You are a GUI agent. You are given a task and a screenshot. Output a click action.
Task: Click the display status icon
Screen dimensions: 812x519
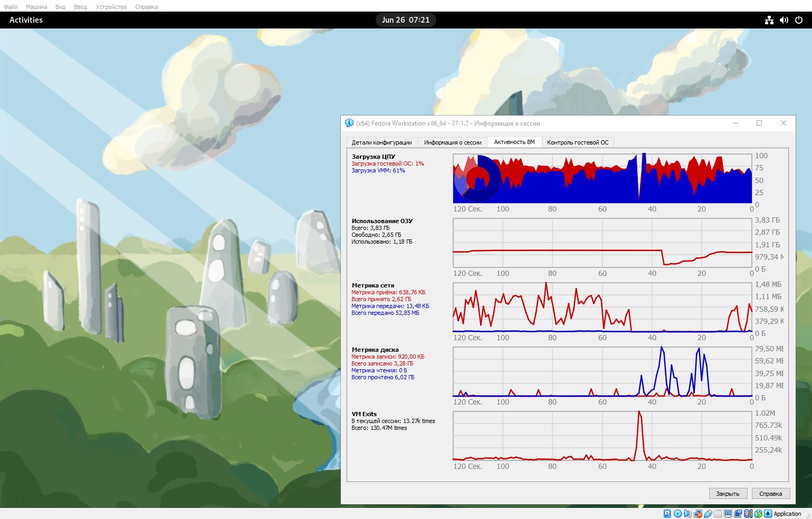(x=728, y=514)
